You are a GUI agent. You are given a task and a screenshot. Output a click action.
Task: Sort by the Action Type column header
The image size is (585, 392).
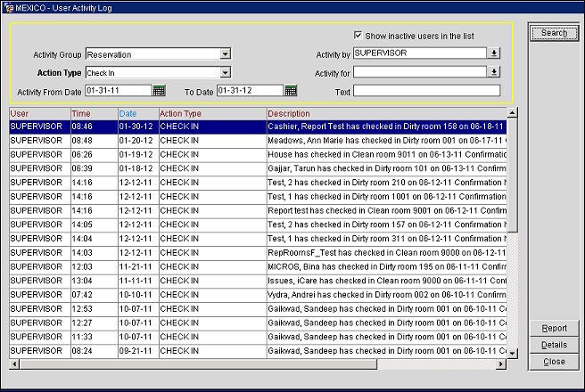(212, 114)
